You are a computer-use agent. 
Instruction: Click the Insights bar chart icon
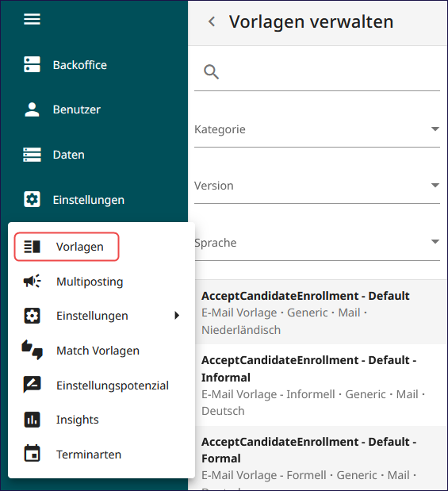coord(32,420)
